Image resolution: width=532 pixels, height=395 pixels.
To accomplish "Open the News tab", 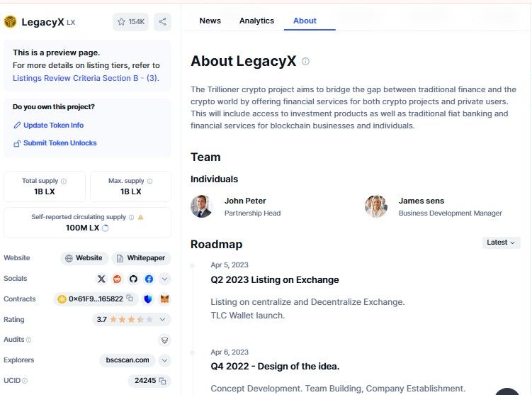I will 210,21.
